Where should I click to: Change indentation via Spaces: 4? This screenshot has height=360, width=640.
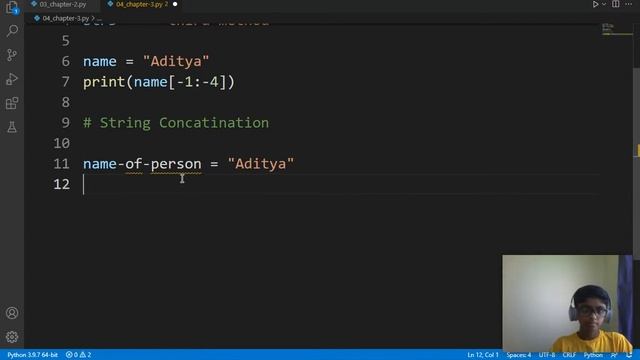coord(519,355)
